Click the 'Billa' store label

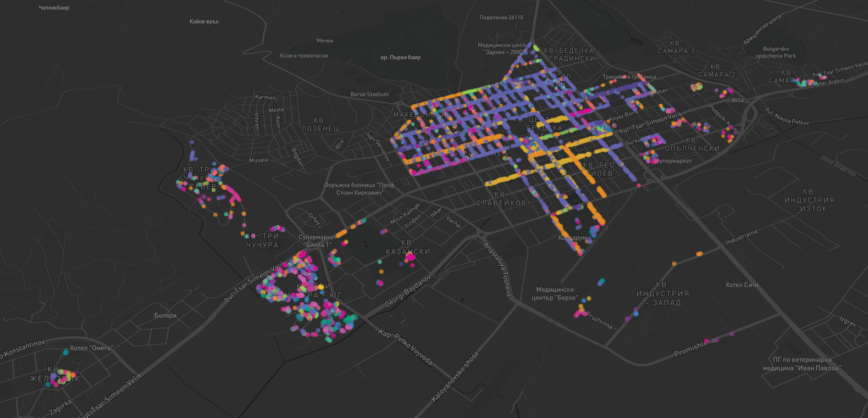738,101
